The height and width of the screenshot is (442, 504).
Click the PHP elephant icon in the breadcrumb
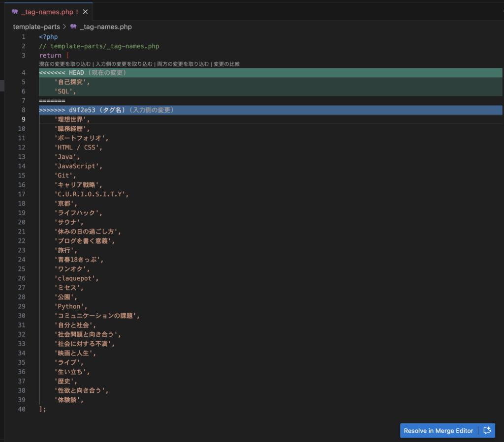(x=73, y=27)
